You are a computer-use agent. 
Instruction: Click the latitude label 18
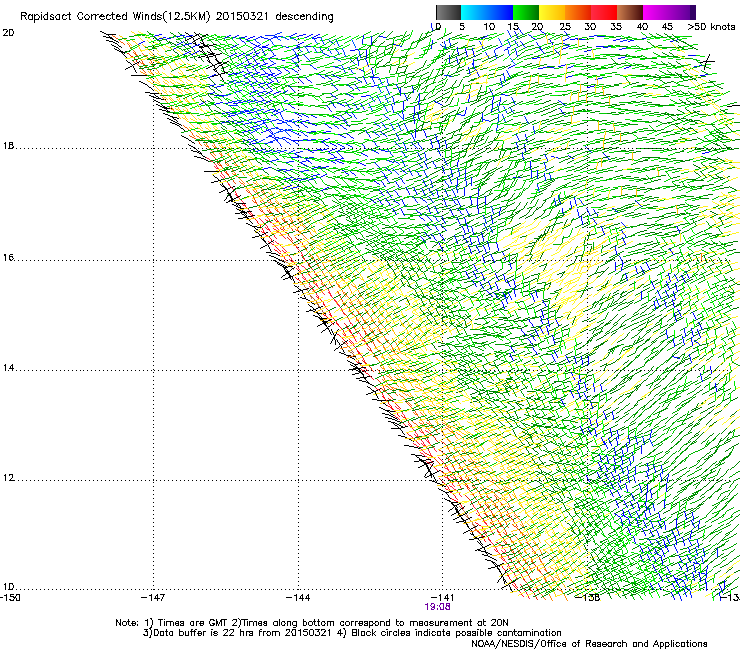(8, 146)
